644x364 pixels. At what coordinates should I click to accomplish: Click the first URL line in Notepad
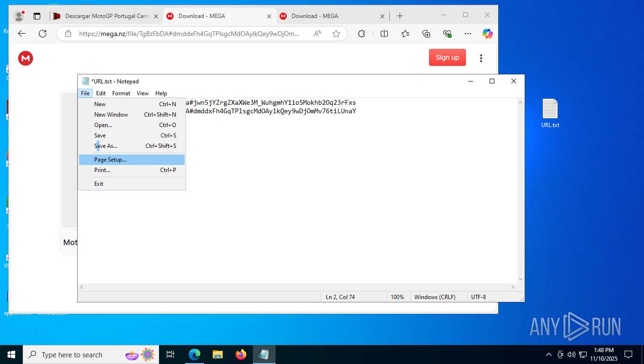[x=271, y=103]
